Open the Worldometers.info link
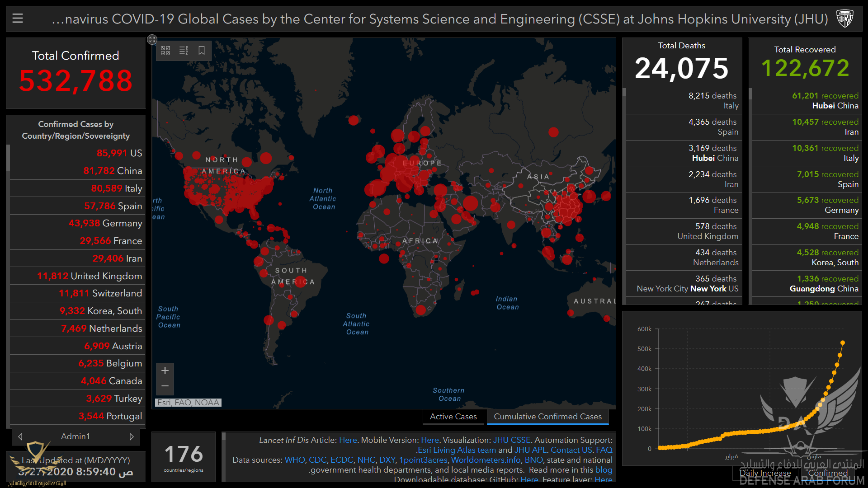This screenshot has width=868, height=488. tap(486, 460)
